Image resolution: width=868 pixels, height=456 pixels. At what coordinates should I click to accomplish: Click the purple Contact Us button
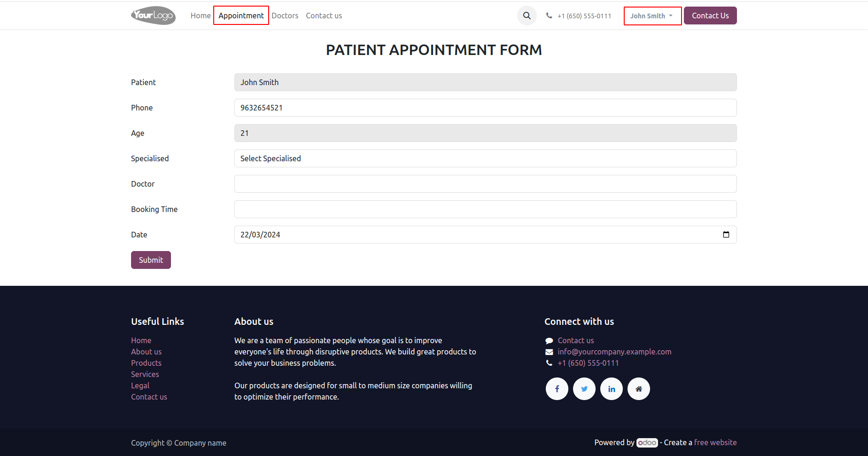tap(710, 16)
